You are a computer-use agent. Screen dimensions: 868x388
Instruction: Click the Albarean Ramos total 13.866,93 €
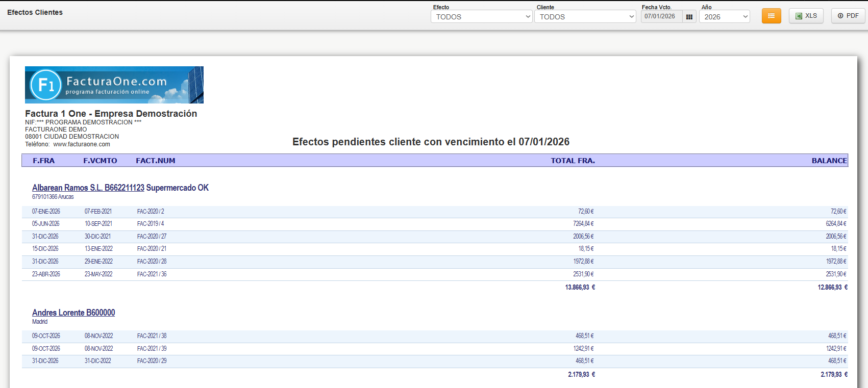tap(580, 288)
